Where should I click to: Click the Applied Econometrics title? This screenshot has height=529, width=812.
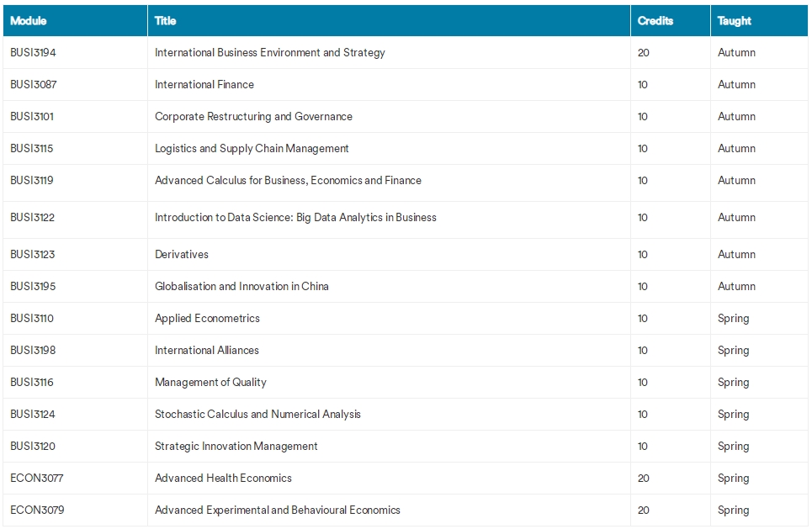[207, 319]
